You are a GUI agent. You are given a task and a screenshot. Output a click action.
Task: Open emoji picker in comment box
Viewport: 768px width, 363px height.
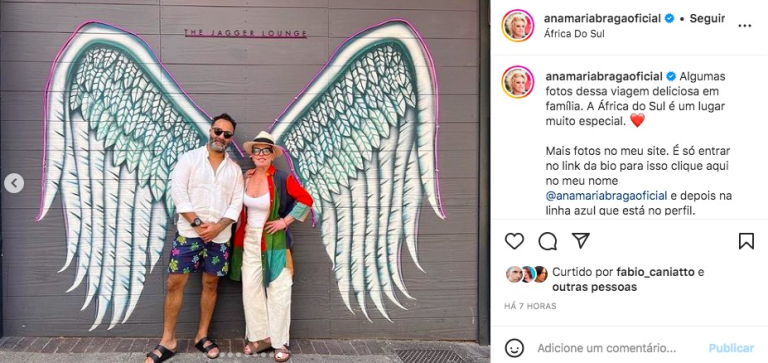[x=514, y=348]
